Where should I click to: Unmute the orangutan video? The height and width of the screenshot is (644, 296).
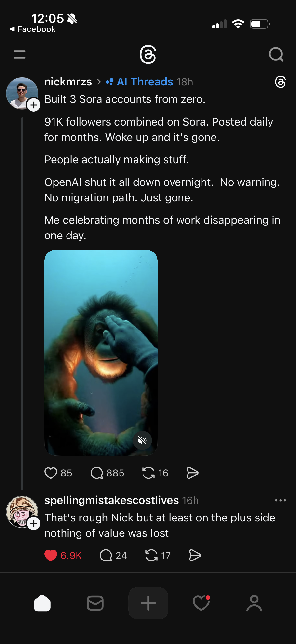coord(142,440)
